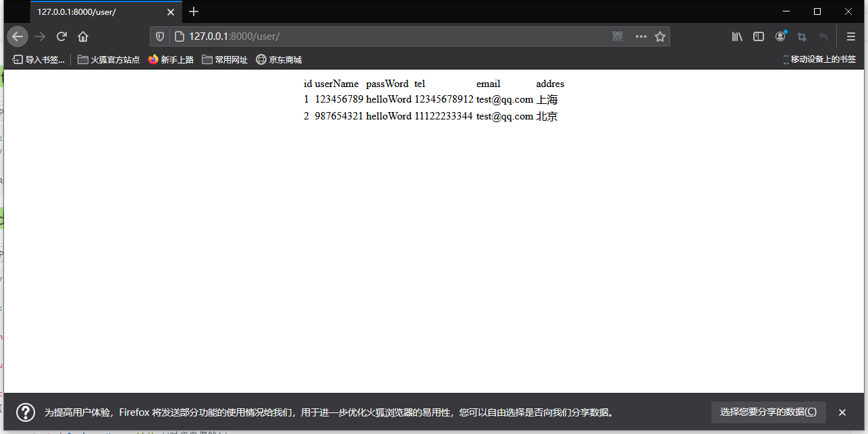Viewport: 868px width, 434px height.
Task: Go back to the previous page
Action: (18, 36)
